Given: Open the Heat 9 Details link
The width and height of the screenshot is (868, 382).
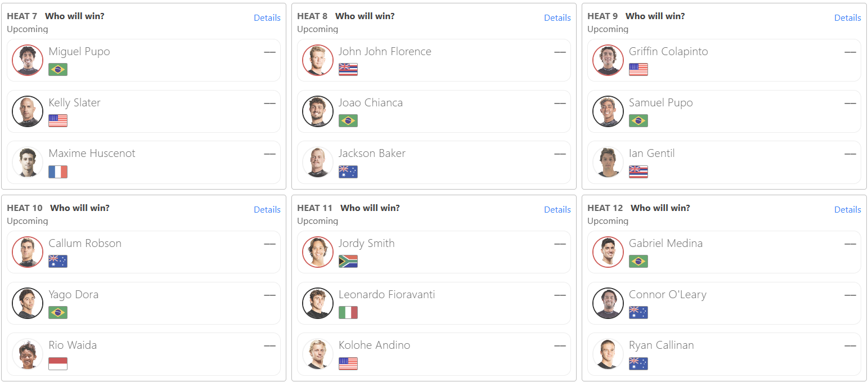Looking at the screenshot, I should coord(848,17).
